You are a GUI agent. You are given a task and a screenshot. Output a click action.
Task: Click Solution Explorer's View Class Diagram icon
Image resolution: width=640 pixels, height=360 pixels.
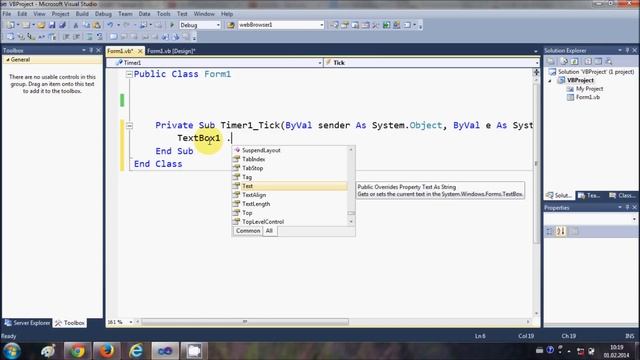(x=609, y=61)
